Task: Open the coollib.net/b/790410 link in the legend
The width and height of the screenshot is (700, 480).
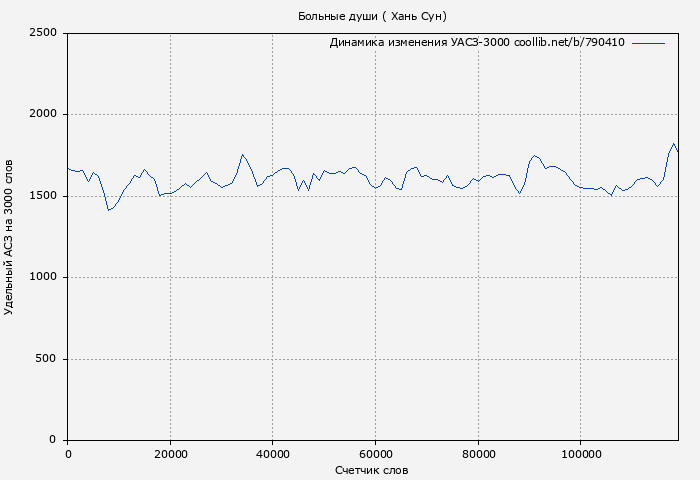Action: (x=569, y=43)
